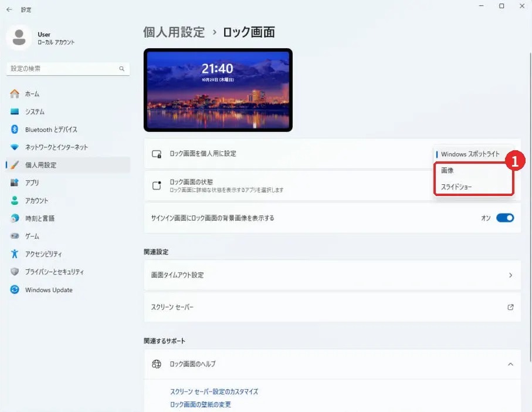Viewport: 532px width, 412px height.
Task: Open ロック画面の壁紙の変更 link
Action: click(x=201, y=404)
